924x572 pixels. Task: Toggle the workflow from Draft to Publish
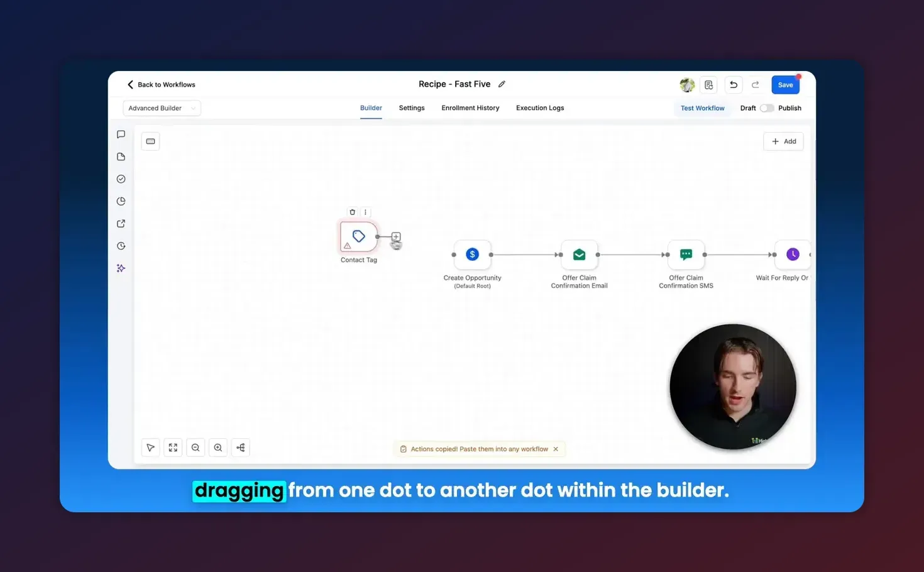(768, 108)
